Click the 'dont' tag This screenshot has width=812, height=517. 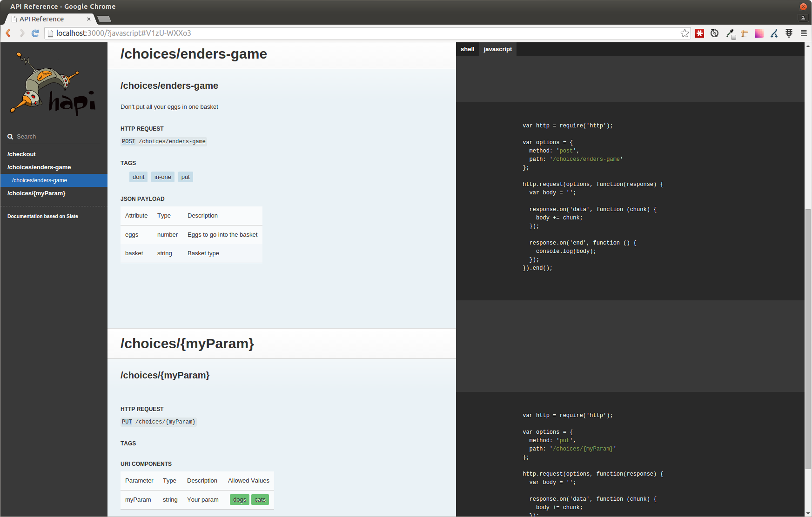pyautogui.click(x=139, y=177)
